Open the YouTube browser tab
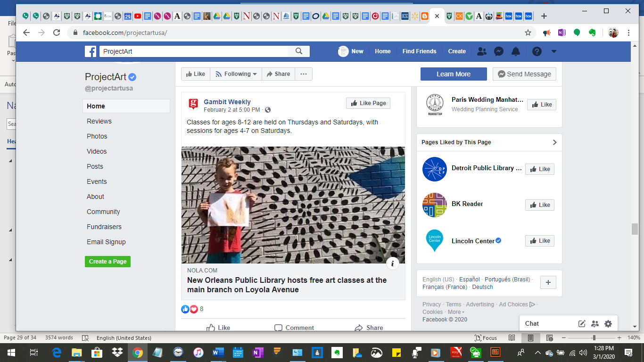This screenshot has width=644, height=362. (138, 16)
